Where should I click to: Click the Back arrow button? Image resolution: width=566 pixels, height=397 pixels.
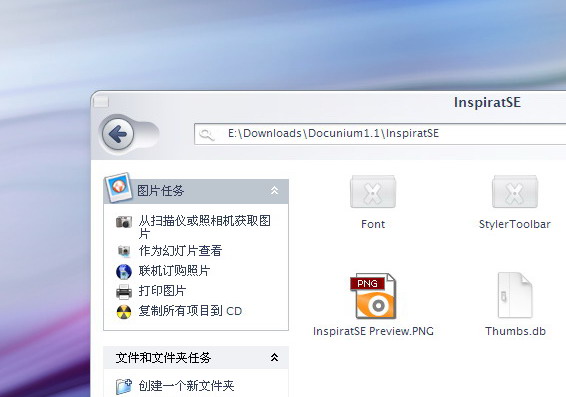[118, 134]
